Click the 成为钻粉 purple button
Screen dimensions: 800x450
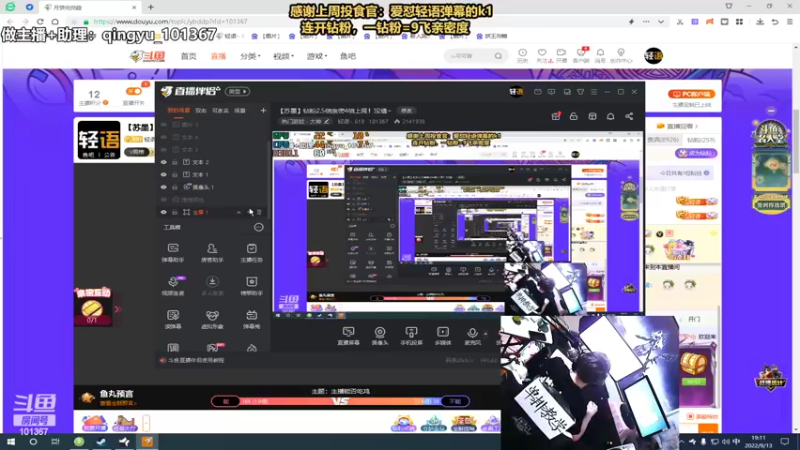[x=696, y=153]
